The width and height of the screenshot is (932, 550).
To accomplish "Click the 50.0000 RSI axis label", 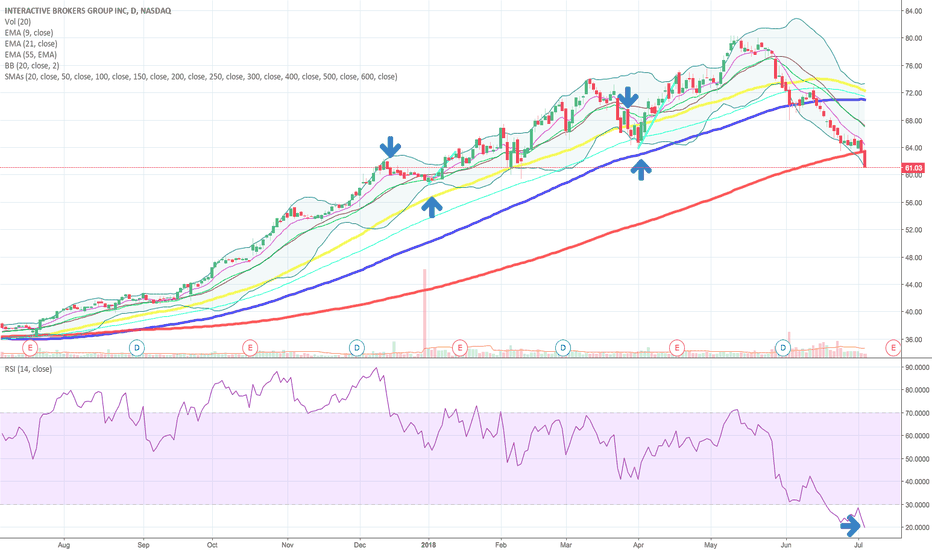I will click(x=917, y=459).
